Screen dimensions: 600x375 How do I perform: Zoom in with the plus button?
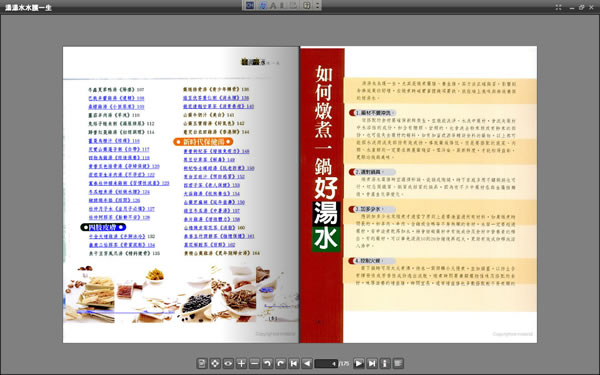pyautogui.click(x=241, y=363)
